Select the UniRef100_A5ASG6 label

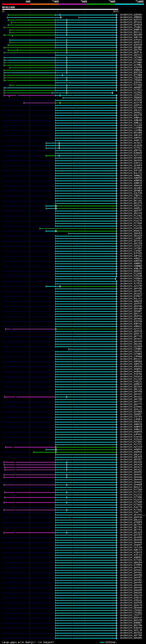[x=131, y=186]
